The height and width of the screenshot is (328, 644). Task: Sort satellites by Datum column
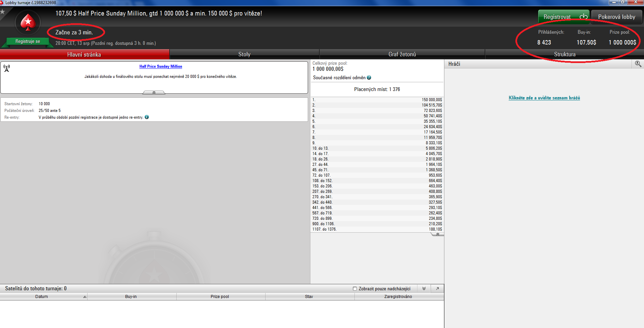tap(43, 297)
